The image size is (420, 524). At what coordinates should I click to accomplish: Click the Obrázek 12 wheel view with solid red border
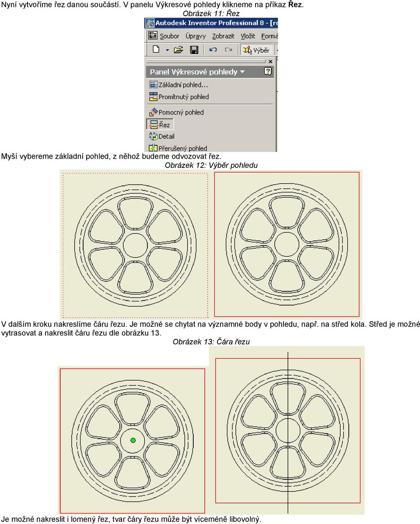(x=287, y=245)
